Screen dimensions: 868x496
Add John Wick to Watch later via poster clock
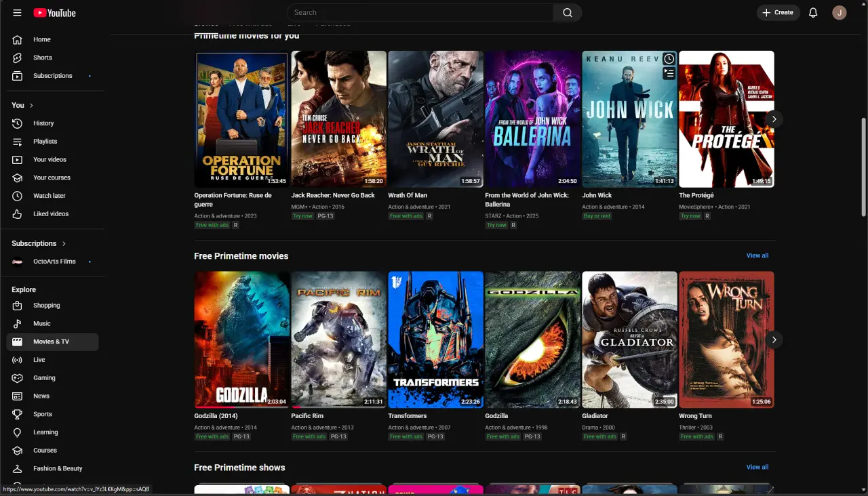[669, 59]
